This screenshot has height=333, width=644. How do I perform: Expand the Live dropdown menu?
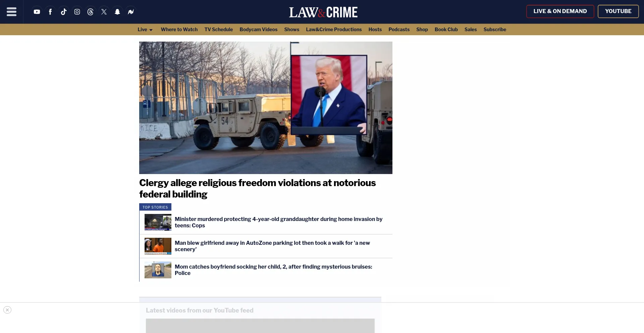145,30
